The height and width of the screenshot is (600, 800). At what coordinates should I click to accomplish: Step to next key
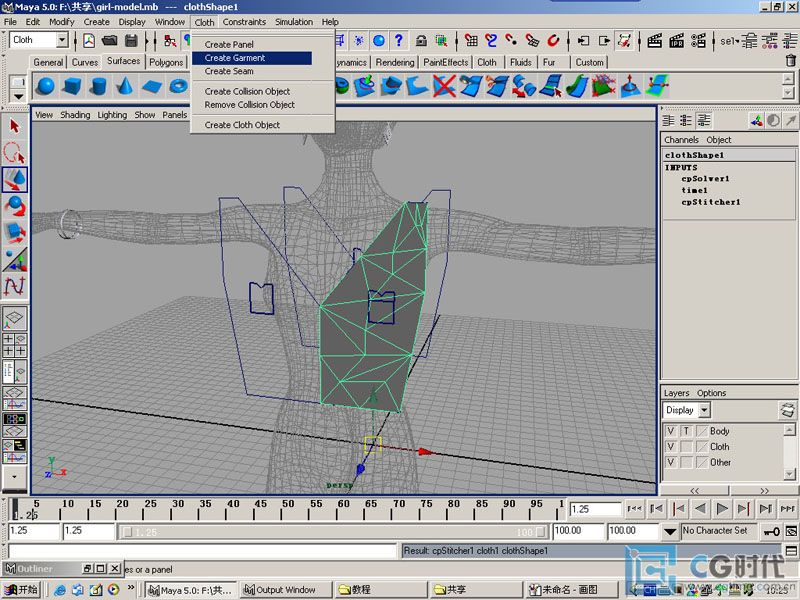[744, 508]
